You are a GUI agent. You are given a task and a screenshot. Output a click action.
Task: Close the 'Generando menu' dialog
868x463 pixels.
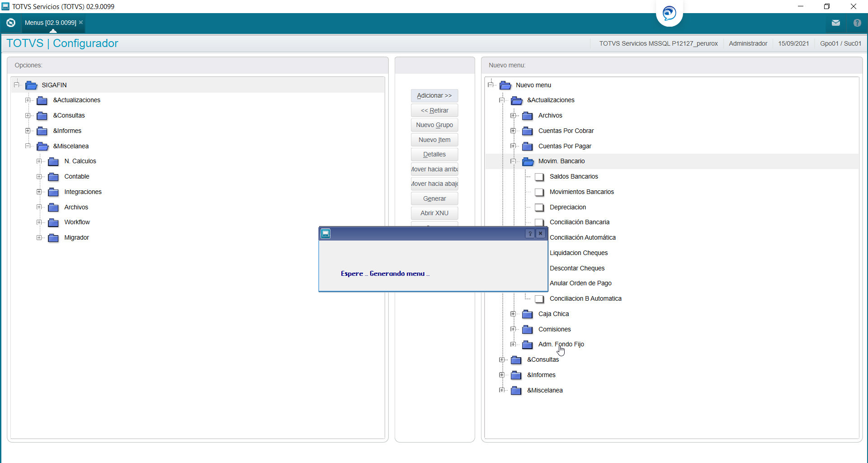(x=541, y=233)
